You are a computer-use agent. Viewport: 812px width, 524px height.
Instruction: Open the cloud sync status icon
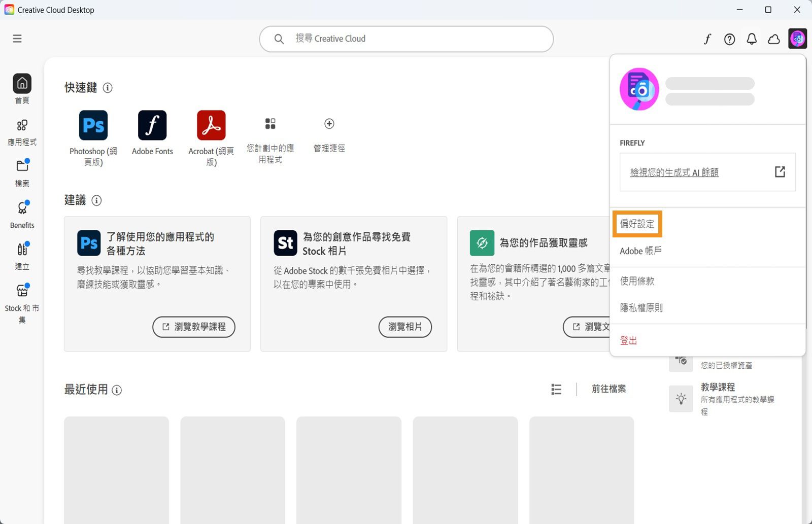774,39
